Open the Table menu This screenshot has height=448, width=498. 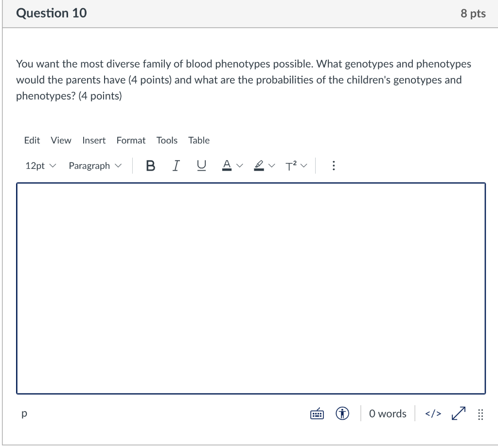199,140
